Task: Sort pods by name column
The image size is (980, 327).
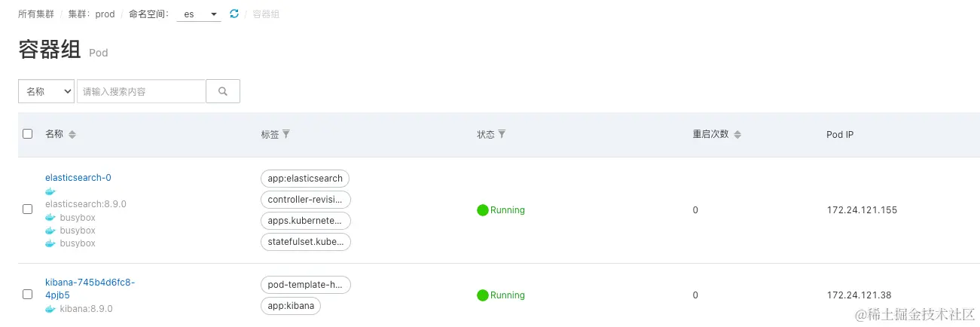Action: (72, 135)
